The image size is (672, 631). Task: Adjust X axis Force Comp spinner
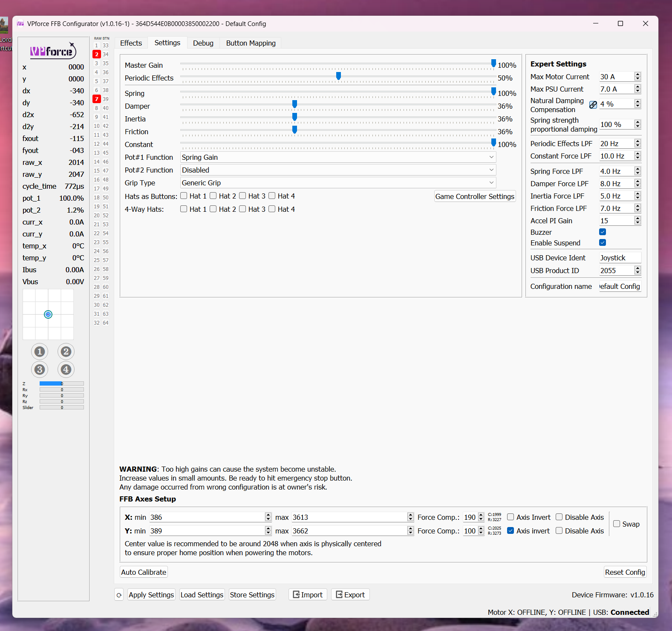(x=481, y=517)
